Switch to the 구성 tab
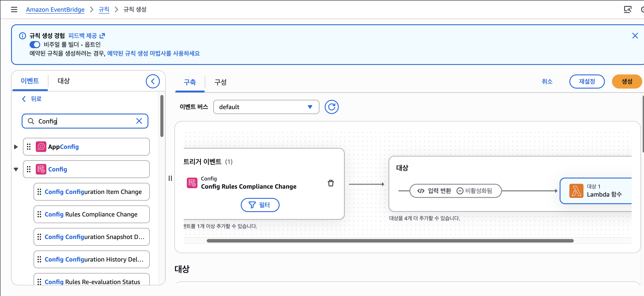Screen dimensions: 644x296 click(x=220, y=82)
